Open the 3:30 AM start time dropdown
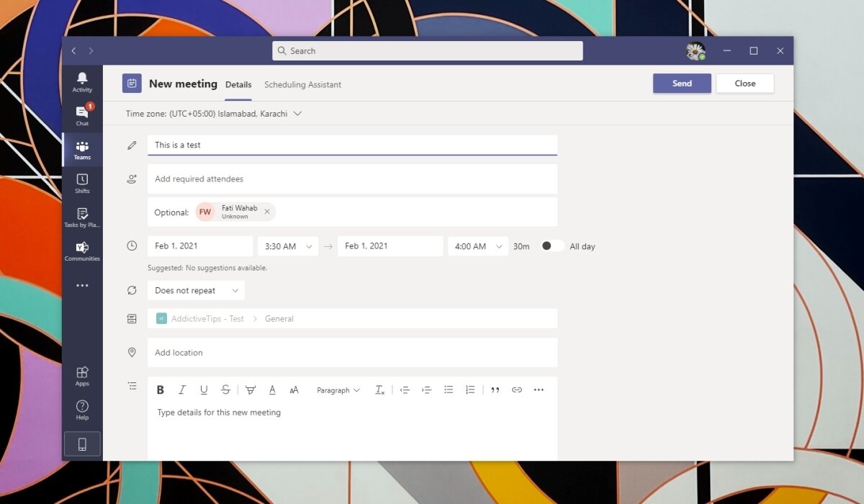864x504 pixels. coord(287,246)
